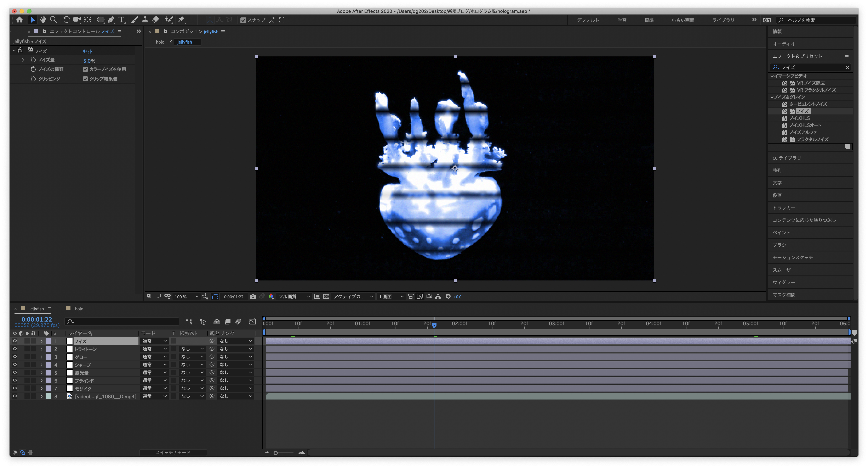Screen dimensions: 868x468
Task: Uncheck カラーノイズを使用 checkbox
Action: pyautogui.click(x=85, y=69)
